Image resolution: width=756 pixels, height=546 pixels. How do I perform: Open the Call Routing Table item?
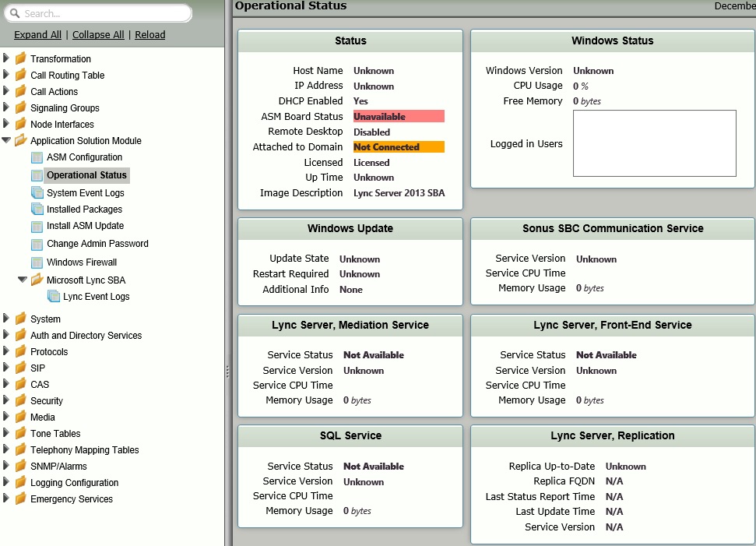(x=67, y=76)
